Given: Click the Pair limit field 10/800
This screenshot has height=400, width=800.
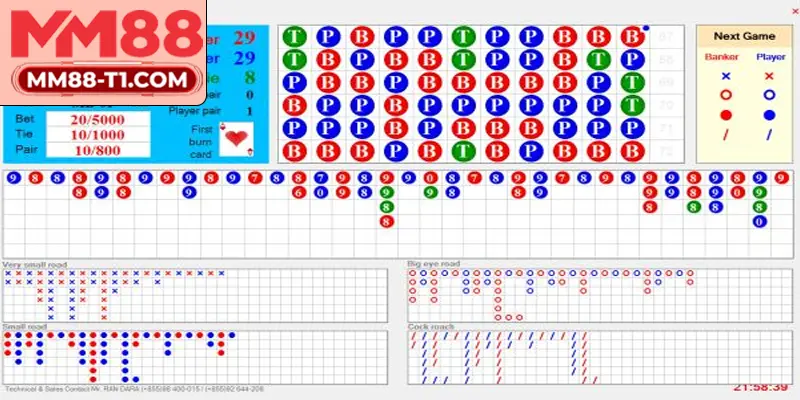Looking at the screenshot, I should (97, 149).
